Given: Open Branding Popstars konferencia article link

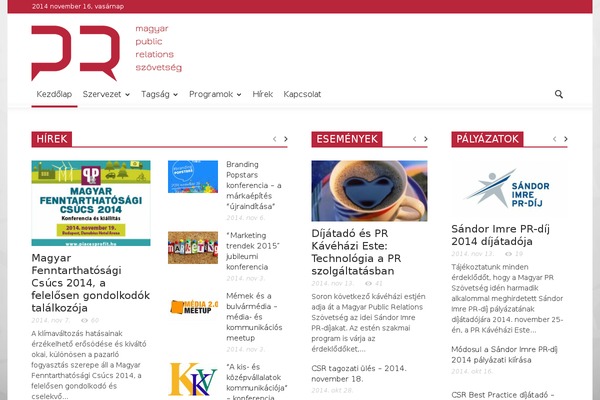Looking at the screenshot, I should [x=254, y=185].
